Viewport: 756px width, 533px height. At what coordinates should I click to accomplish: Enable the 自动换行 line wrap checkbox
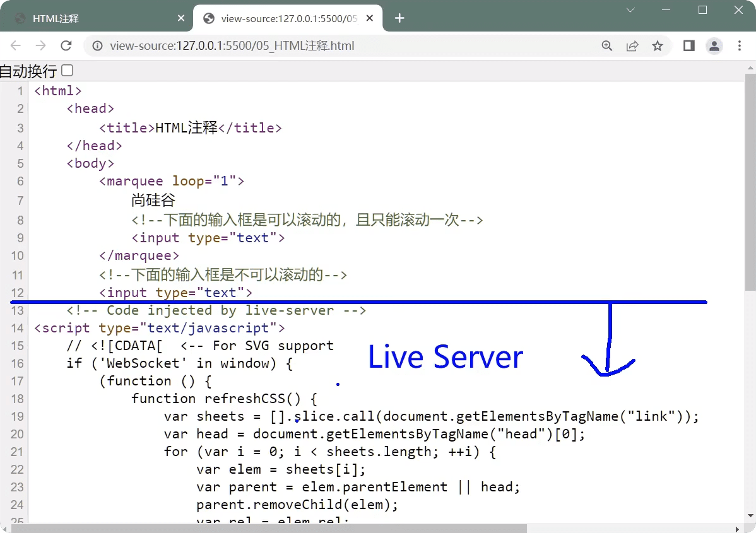click(67, 71)
